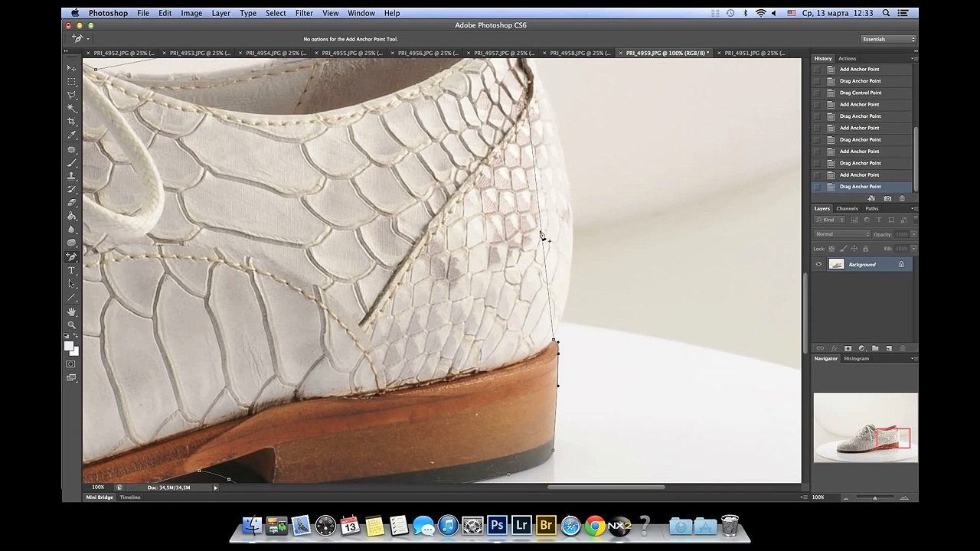Toggle Background layer visibility
Screen dimensions: 980x551
tap(818, 264)
